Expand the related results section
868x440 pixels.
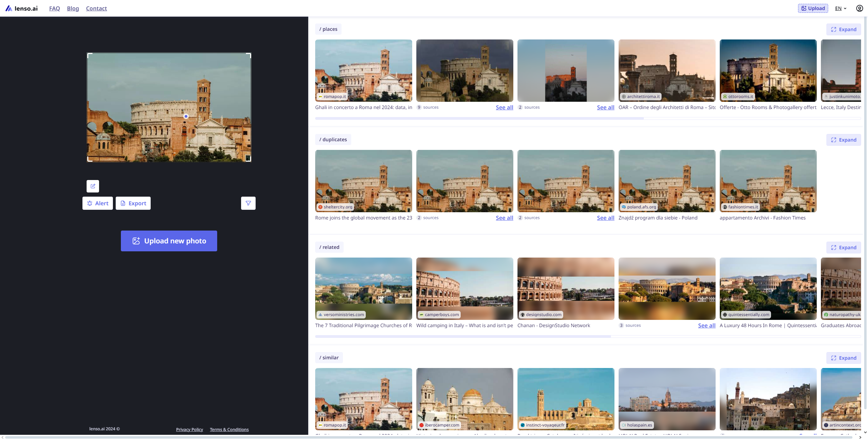tap(843, 248)
